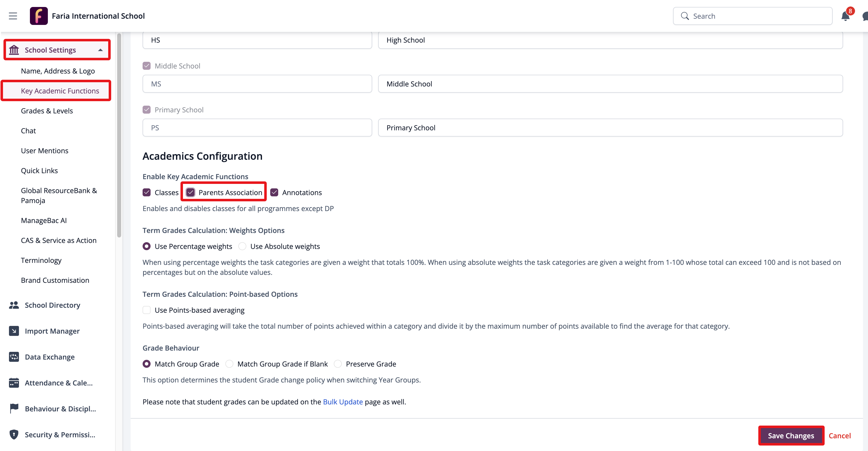Click the Import Manager arrow icon

14,331
